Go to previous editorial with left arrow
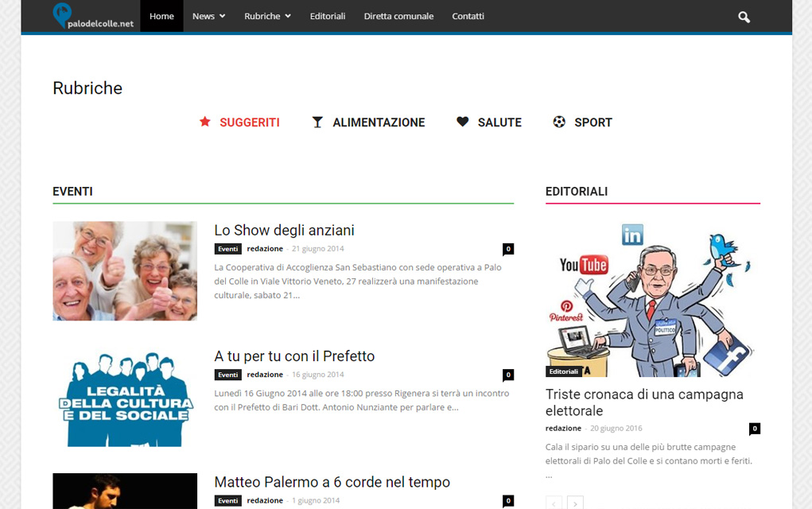The image size is (812, 509). (x=554, y=503)
